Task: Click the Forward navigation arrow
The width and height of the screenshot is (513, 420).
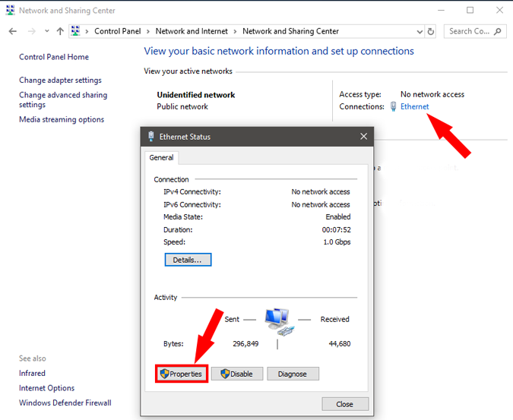Action: click(x=31, y=31)
